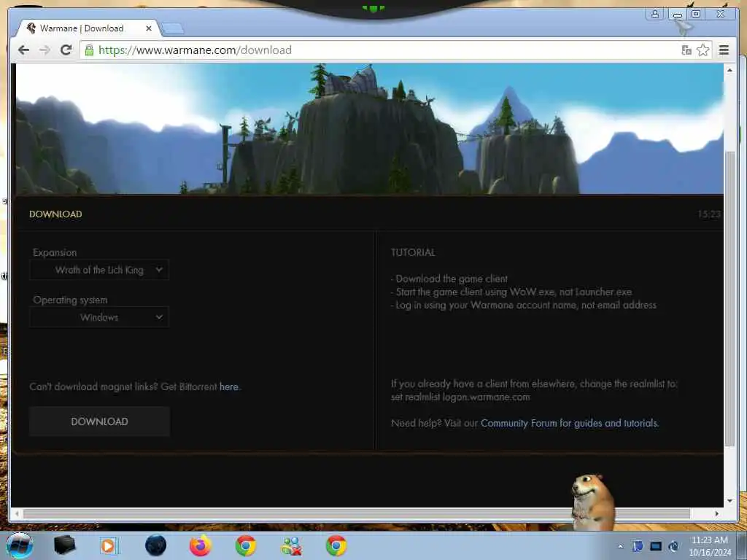
Task: Open the people-with-red-X taskbar icon
Action: pos(291,545)
